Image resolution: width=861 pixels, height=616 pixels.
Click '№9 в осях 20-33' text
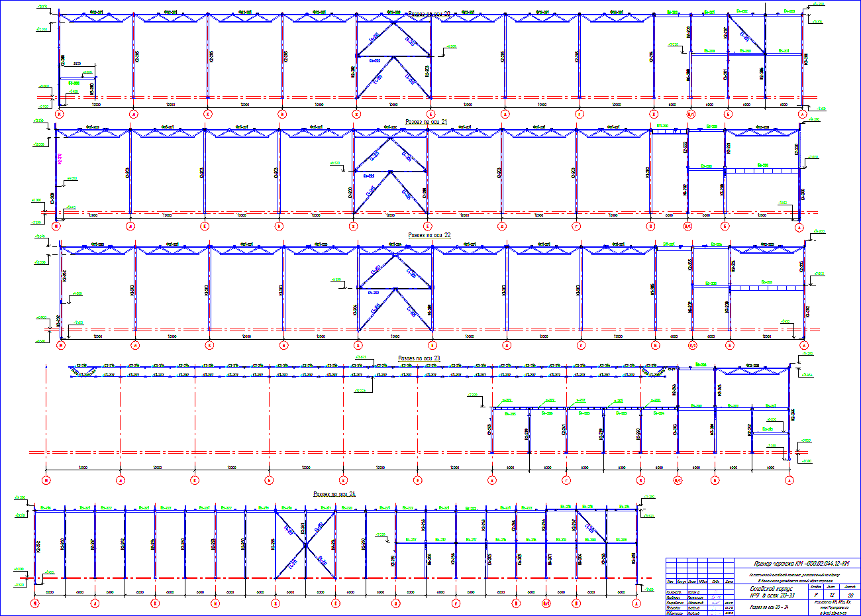pyautogui.click(x=772, y=595)
